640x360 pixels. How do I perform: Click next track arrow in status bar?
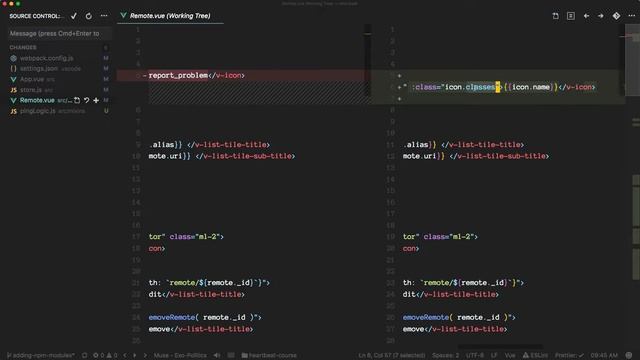pos(145,356)
